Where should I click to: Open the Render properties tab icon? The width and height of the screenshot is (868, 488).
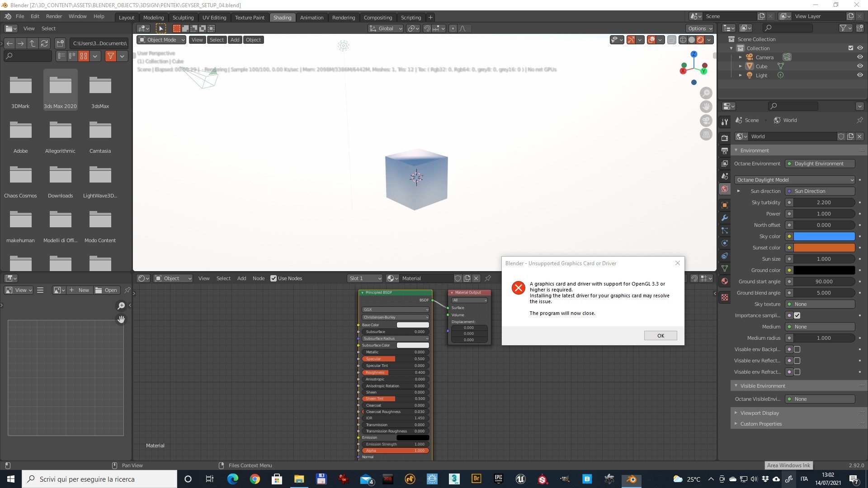(x=725, y=138)
